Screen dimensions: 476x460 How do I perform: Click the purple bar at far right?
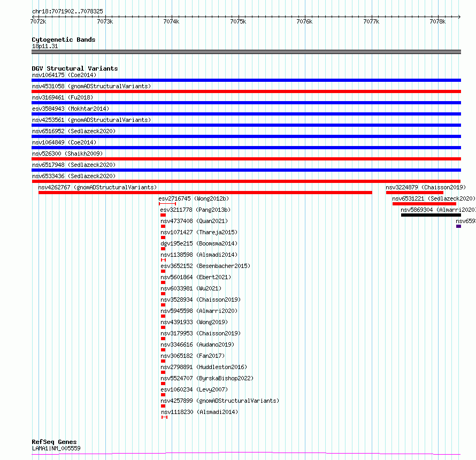pos(459,226)
